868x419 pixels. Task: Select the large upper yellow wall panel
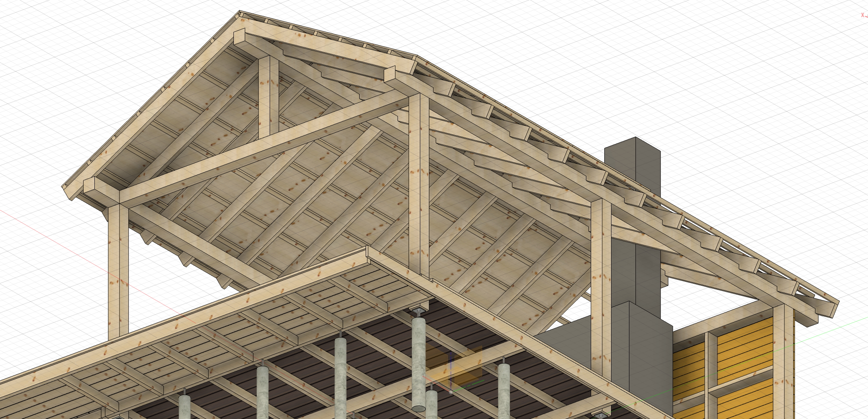pos(744,351)
